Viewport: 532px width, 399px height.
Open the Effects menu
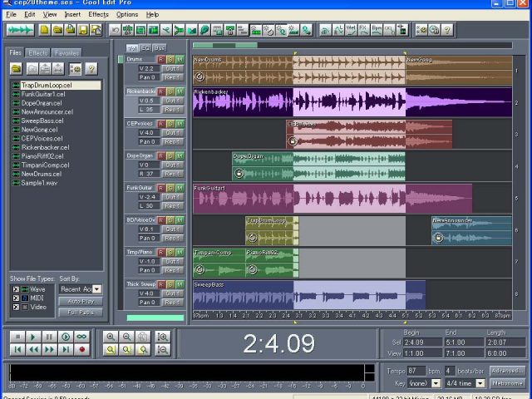(98, 14)
